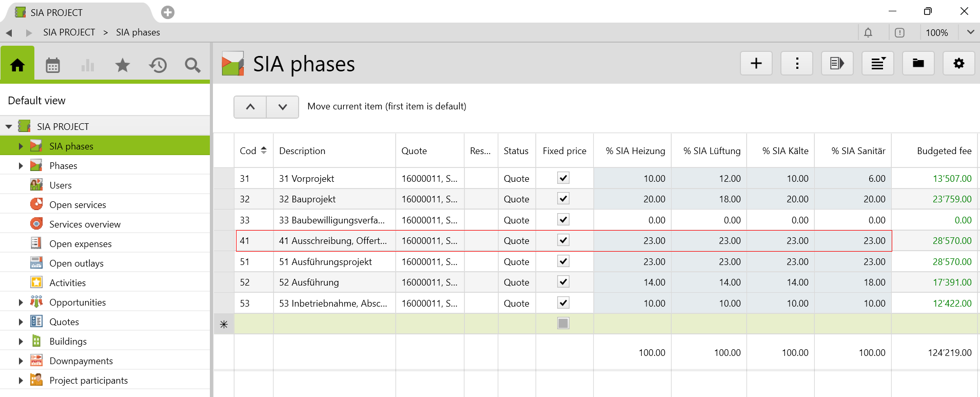Add a new item with plus button

click(x=756, y=64)
